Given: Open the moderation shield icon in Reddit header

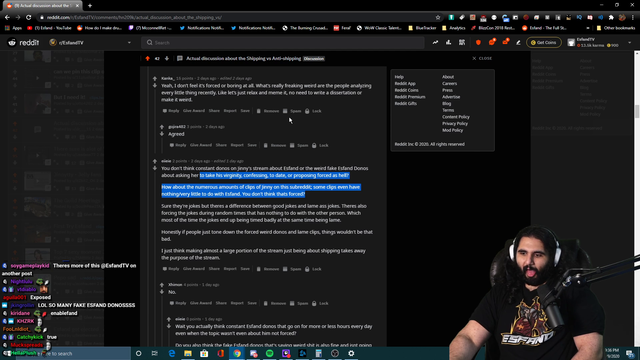Looking at the screenshot, I should point(478,42).
